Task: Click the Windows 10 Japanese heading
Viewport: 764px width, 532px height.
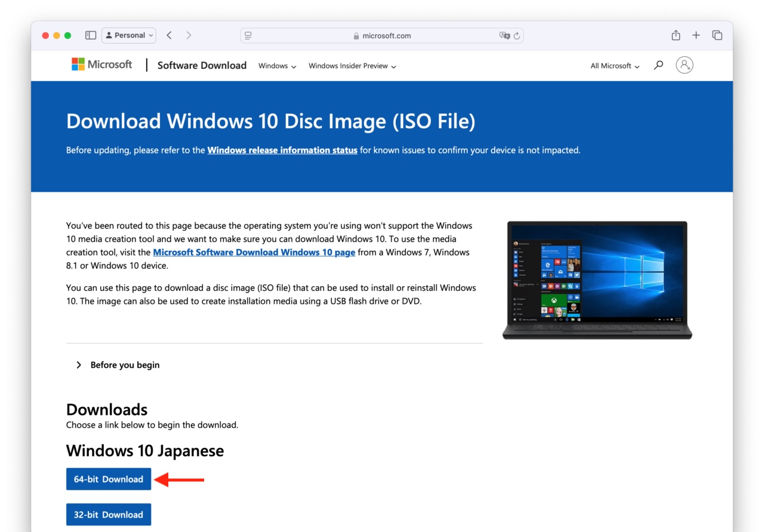Action: [x=145, y=451]
